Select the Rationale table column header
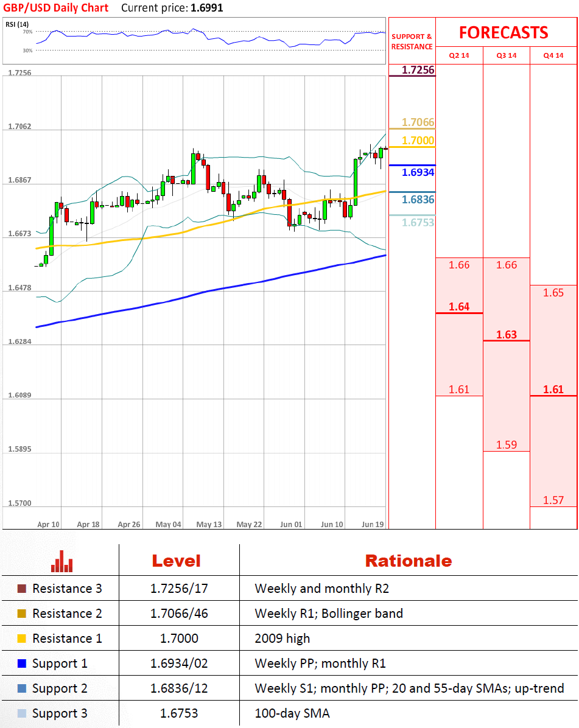The width and height of the screenshot is (579, 728). [x=409, y=561]
